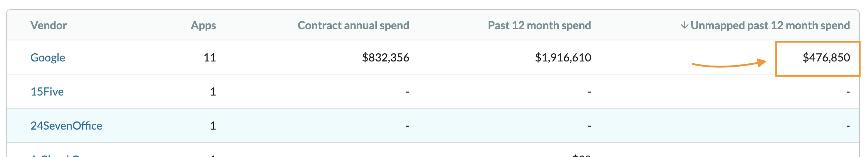868x157 pixels.
Task: Click 15Five's empty unmapped spend cell
Action: click(x=848, y=91)
